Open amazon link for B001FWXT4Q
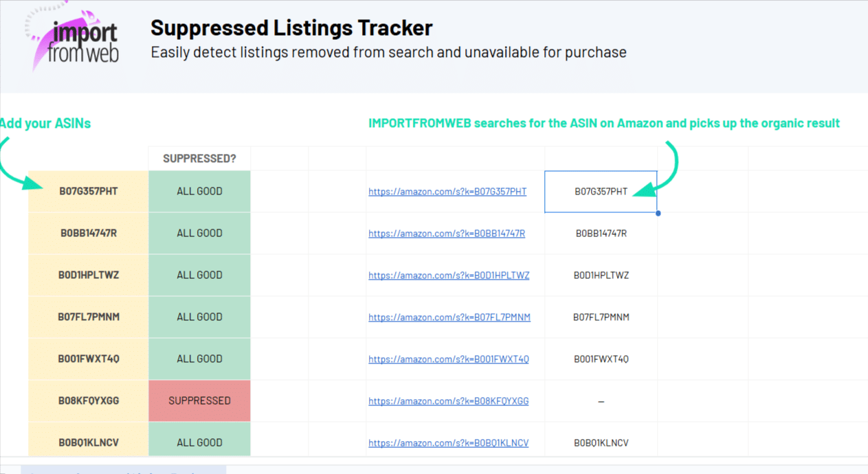Image resolution: width=868 pixels, height=474 pixels. (449, 359)
